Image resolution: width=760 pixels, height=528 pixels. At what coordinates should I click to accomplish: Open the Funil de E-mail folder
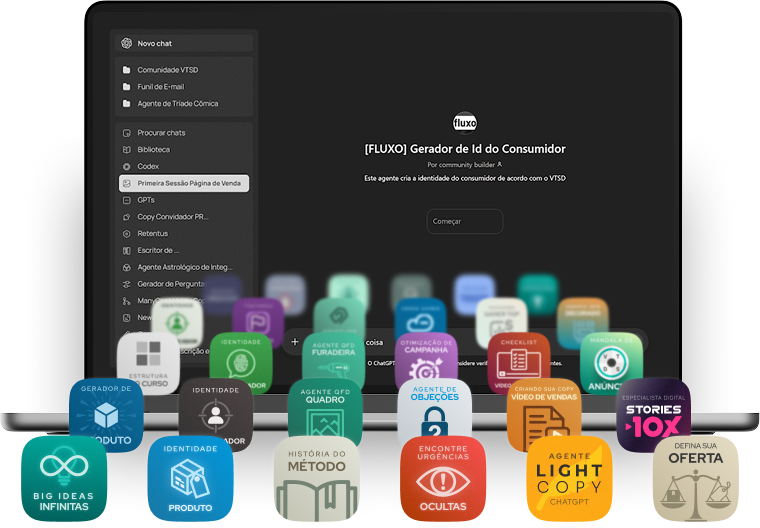pyautogui.click(x=160, y=87)
